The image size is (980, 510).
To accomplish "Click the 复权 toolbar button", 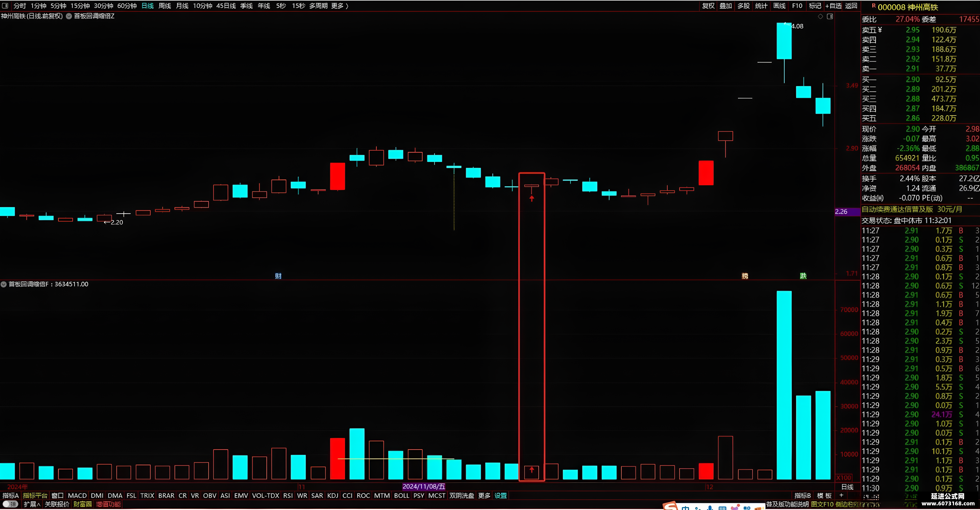I will tap(708, 6).
